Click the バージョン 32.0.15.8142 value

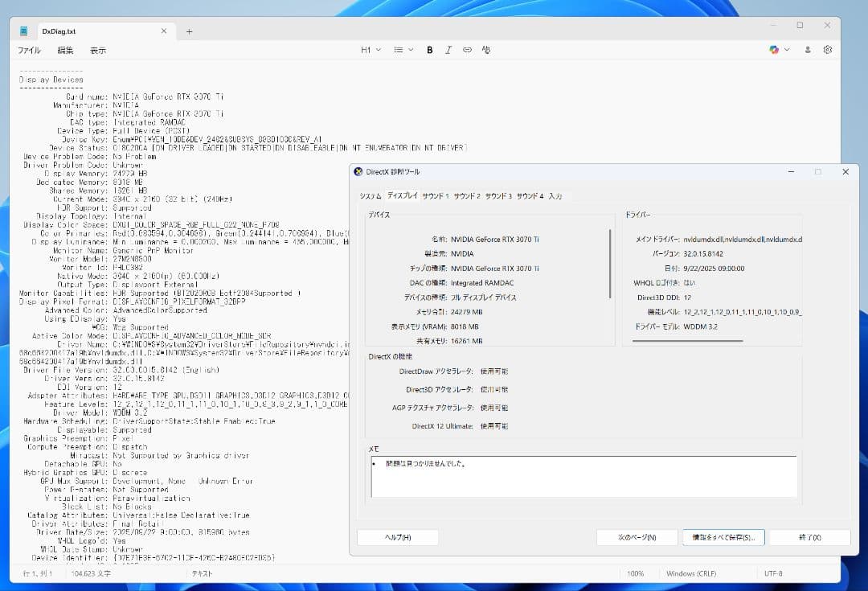tap(703, 253)
